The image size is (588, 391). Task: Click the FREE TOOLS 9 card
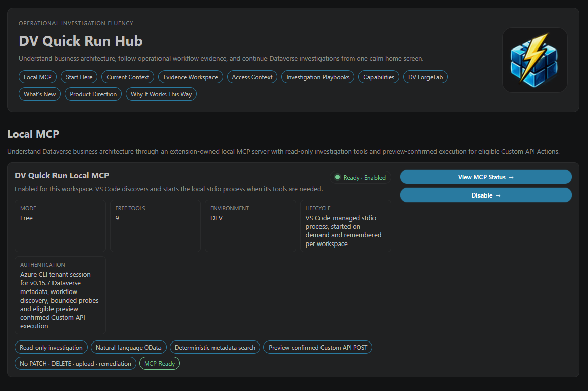click(x=155, y=226)
